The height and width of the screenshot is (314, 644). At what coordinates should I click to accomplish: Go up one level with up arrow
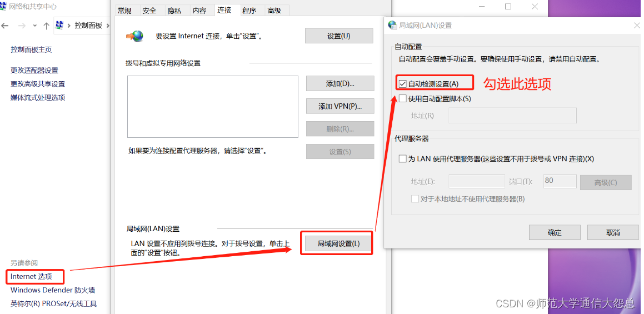tap(47, 26)
